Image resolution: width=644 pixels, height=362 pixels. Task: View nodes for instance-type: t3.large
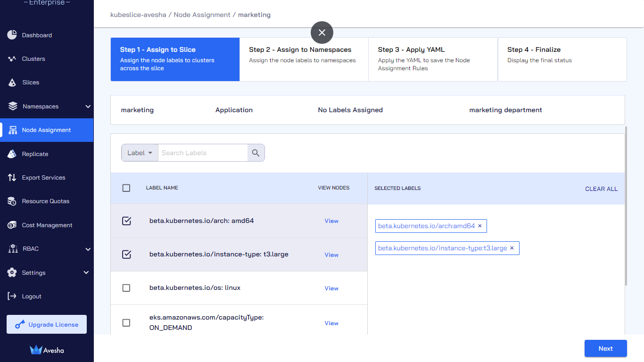tap(331, 255)
